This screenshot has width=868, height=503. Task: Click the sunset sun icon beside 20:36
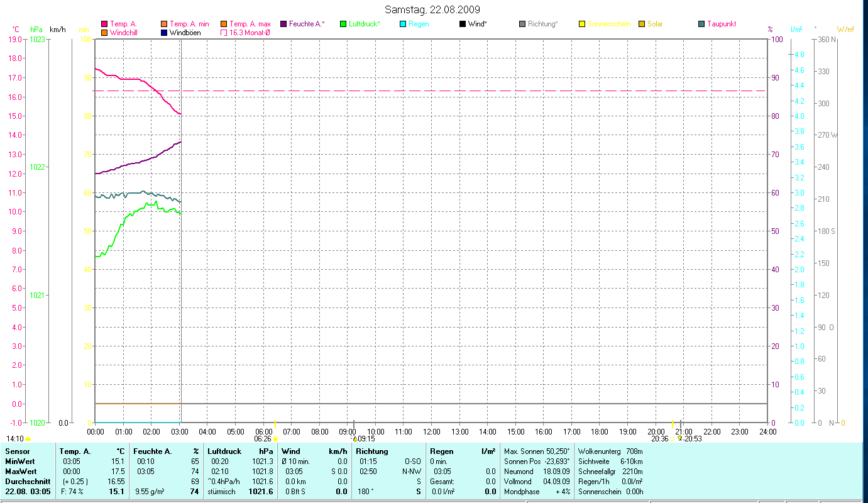(x=672, y=439)
